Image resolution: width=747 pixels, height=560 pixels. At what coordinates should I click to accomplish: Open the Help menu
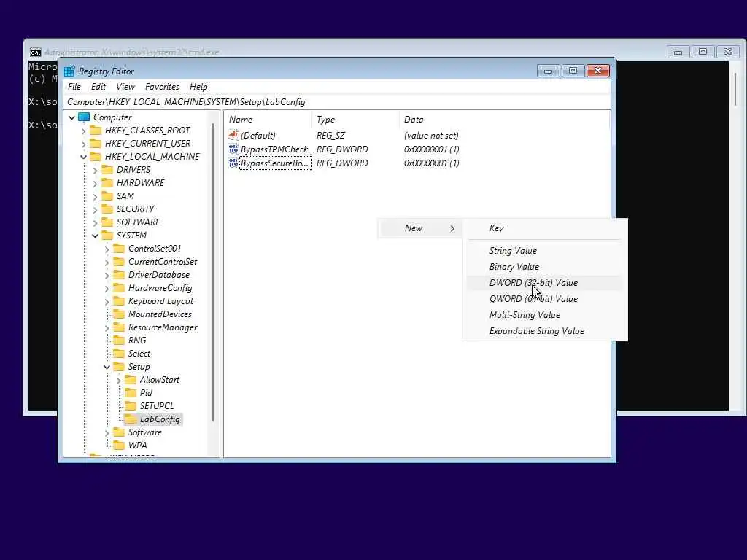pos(198,87)
